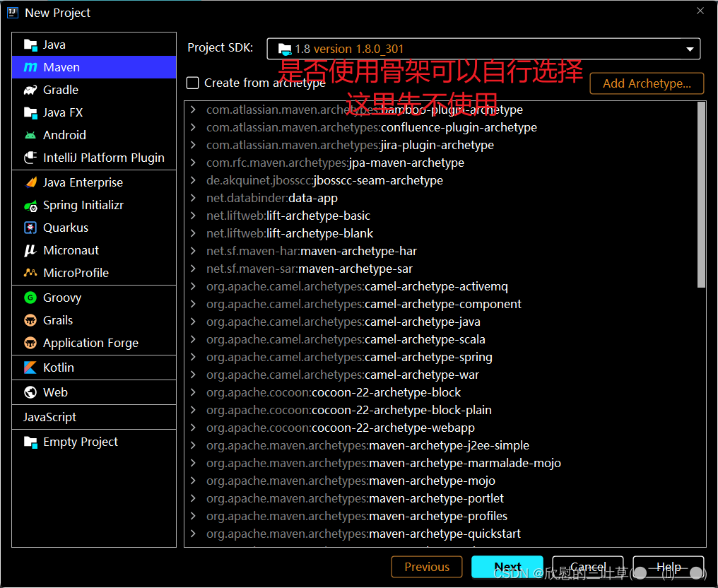Expand the lift-archetype-basic node
This screenshot has height=588, width=718.
(x=193, y=216)
